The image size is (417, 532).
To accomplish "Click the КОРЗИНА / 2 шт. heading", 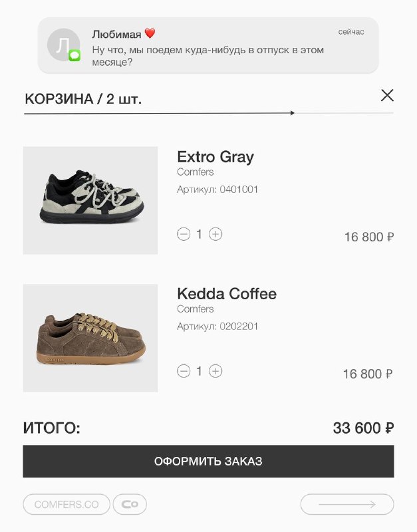I will [x=83, y=99].
